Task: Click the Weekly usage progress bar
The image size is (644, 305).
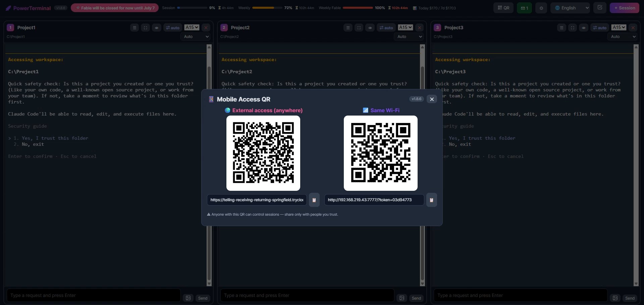Action: coord(267,8)
